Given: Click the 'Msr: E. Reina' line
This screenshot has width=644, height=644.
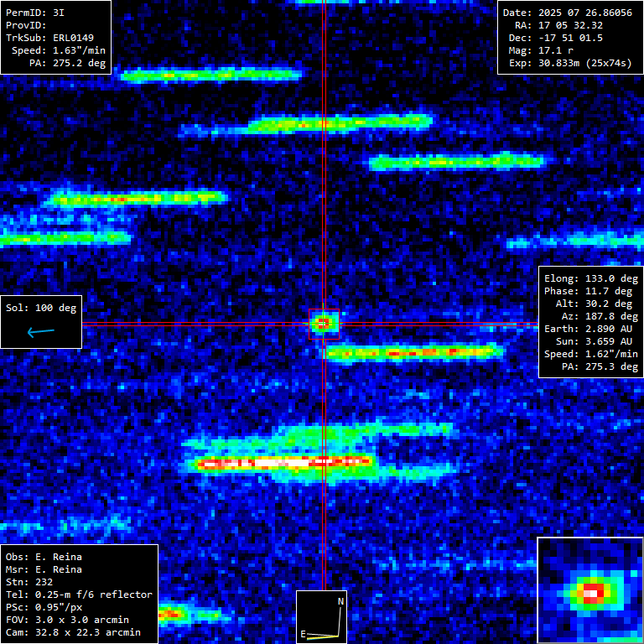Looking at the screenshot, I should (44, 569).
